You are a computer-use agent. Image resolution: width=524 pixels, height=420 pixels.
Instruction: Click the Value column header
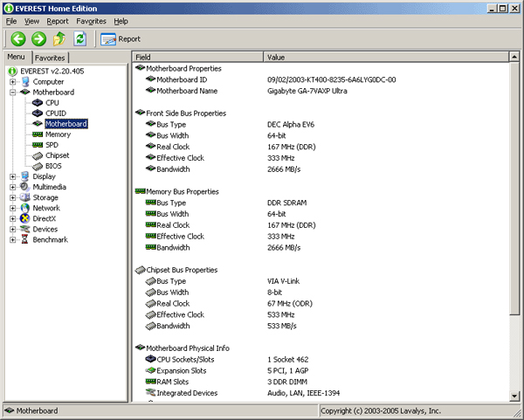pos(386,57)
